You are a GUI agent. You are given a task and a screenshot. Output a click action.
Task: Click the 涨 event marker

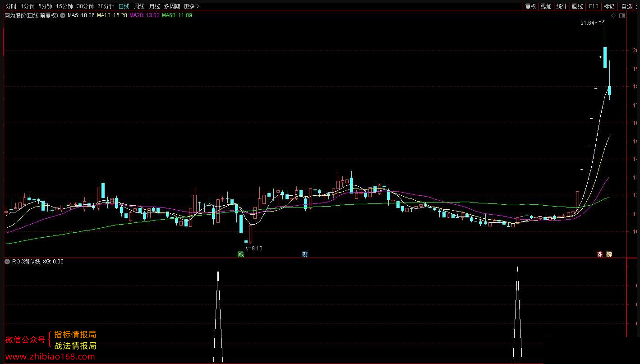click(600, 254)
